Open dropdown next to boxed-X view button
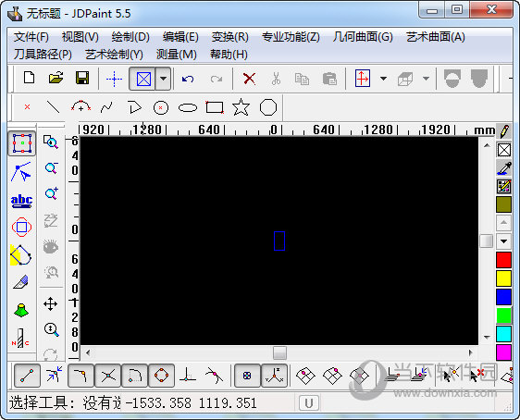 163,79
